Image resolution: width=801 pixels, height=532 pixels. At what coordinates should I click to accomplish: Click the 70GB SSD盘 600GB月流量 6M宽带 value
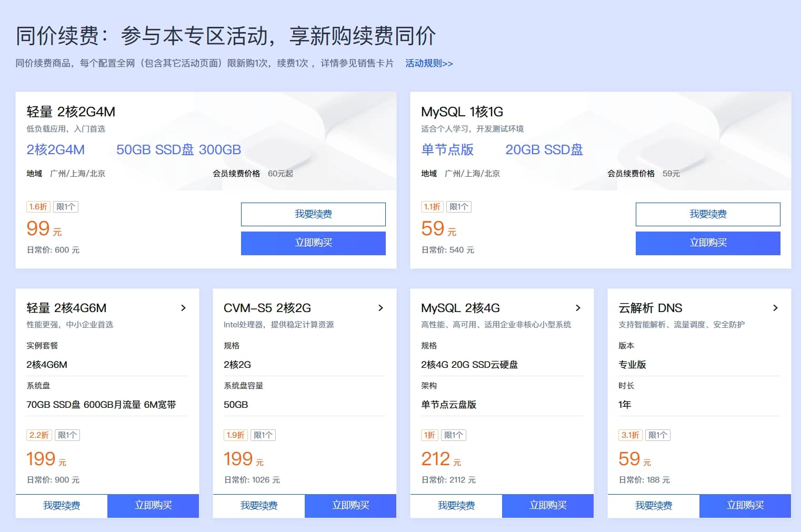(x=101, y=405)
